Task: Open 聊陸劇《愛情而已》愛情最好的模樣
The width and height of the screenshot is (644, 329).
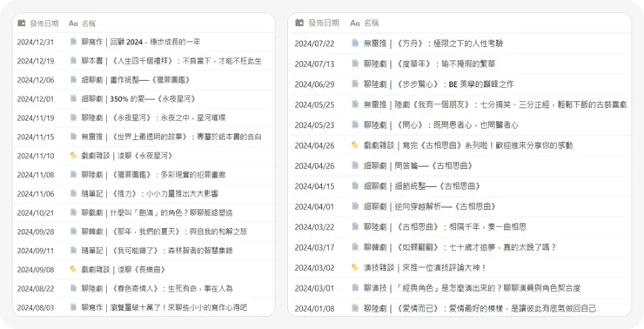Action: [480, 308]
